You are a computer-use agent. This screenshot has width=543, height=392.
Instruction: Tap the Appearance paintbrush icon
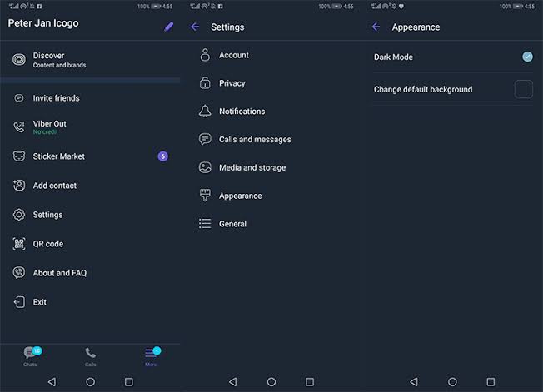205,195
